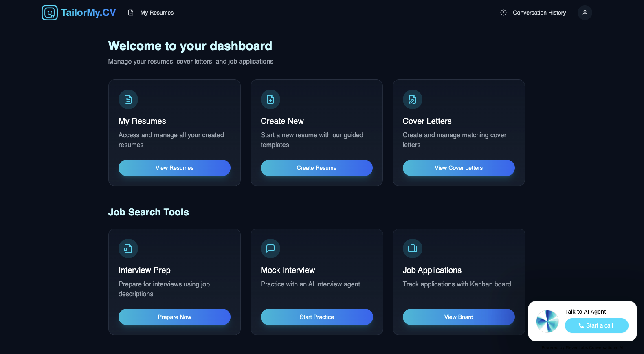Click the View Board button
This screenshot has width=644, height=354.
tap(459, 317)
